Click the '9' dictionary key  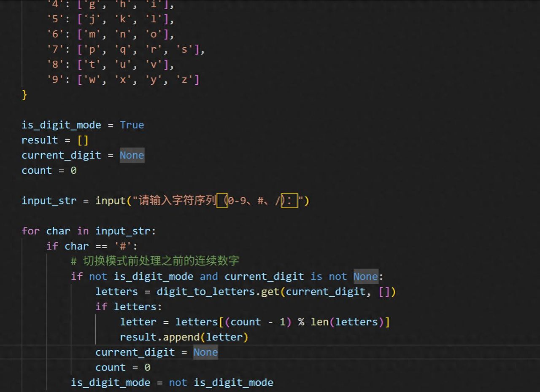point(54,79)
